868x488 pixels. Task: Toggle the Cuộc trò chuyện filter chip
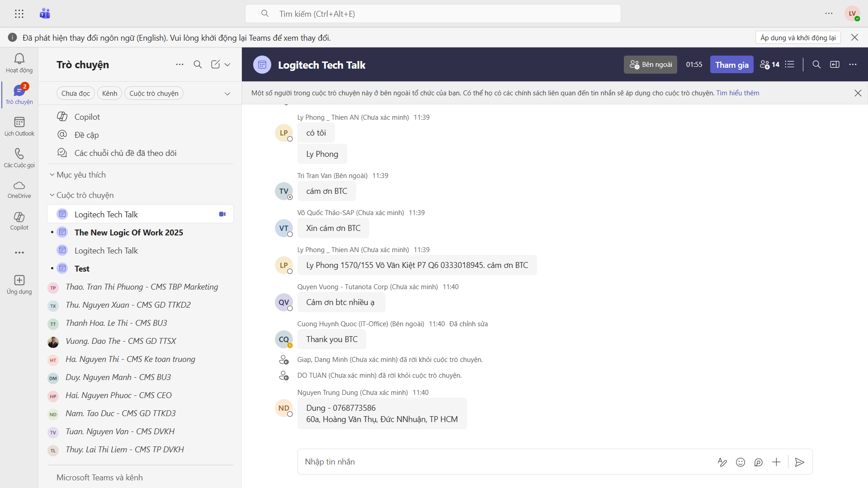[154, 94]
